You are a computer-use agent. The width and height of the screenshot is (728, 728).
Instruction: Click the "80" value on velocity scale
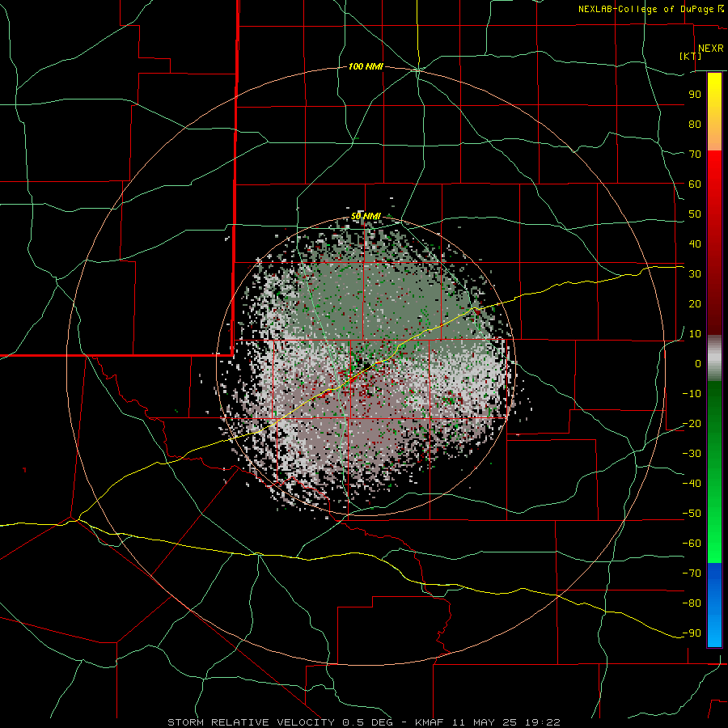(695, 124)
